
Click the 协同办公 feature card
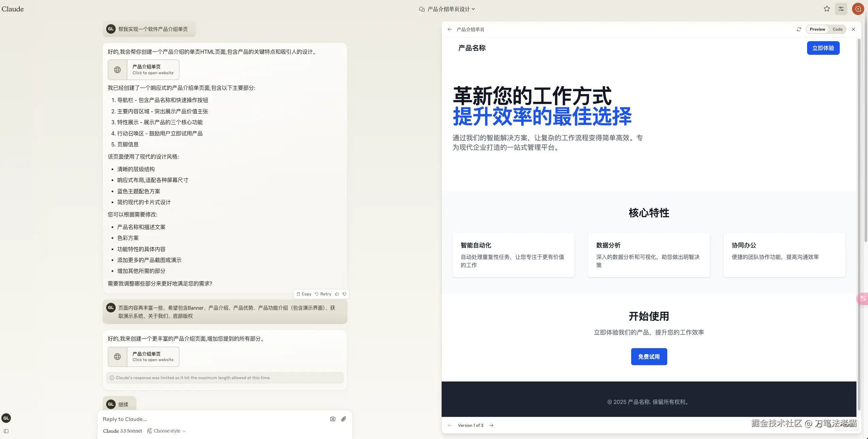784,255
